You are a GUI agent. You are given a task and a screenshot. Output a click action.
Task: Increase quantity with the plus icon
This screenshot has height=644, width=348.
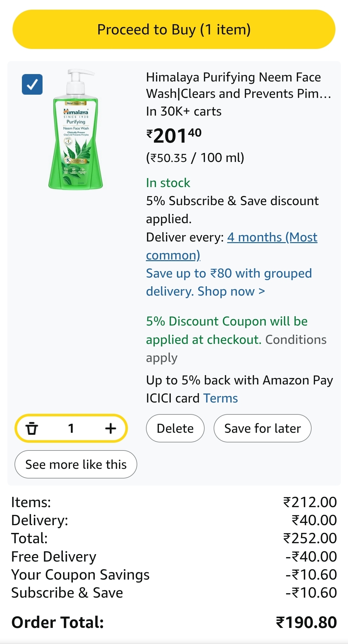pyautogui.click(x=111, y=429)
